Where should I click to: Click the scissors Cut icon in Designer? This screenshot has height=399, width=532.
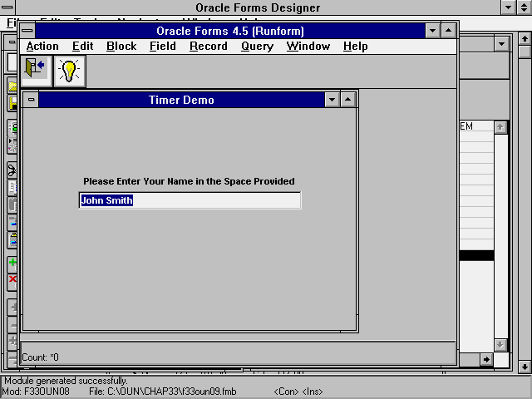tap(12, 170)
